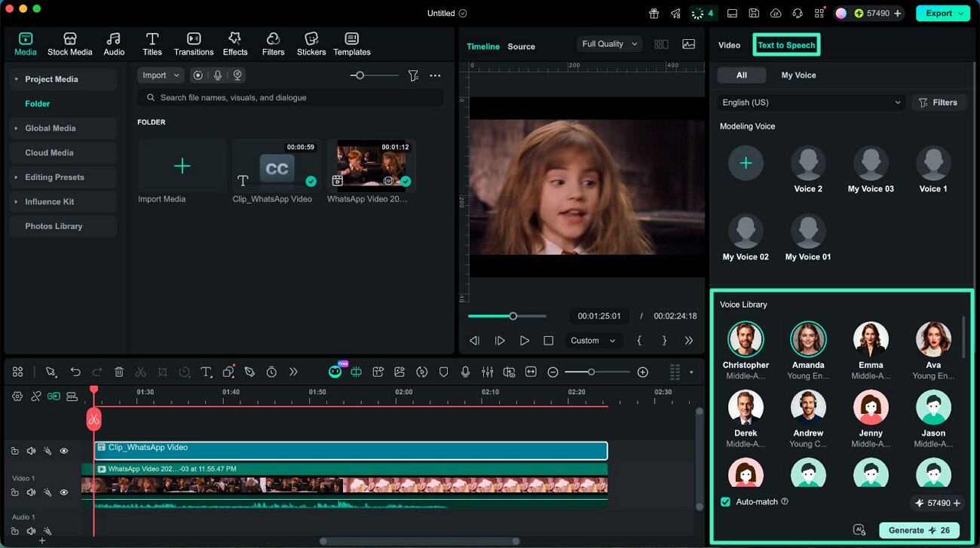
Task: Click the save project floppy icon
Action: [754, 13]
